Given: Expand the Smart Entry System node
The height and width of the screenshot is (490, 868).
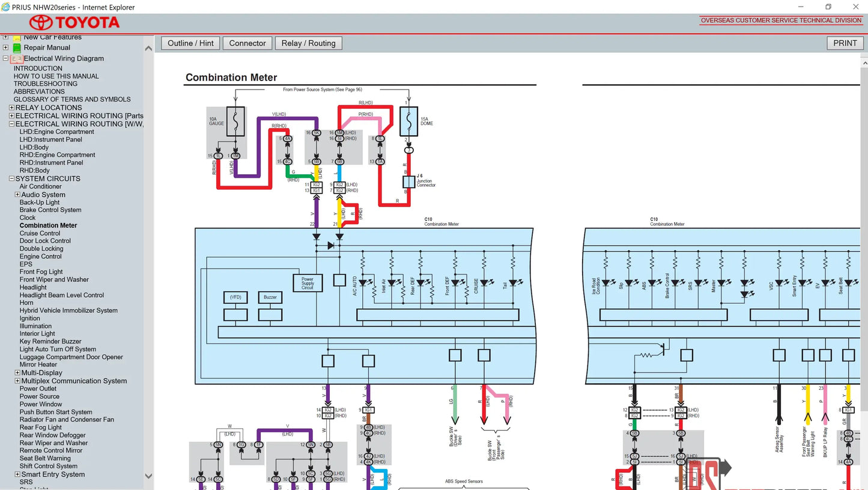Looking at the screenshot, I should pos(17,474).
